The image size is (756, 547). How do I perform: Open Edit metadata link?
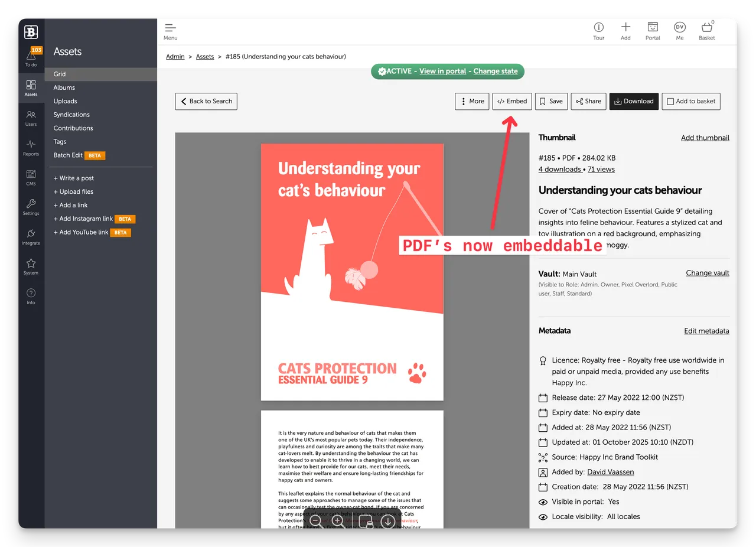(x=706, y=331)
